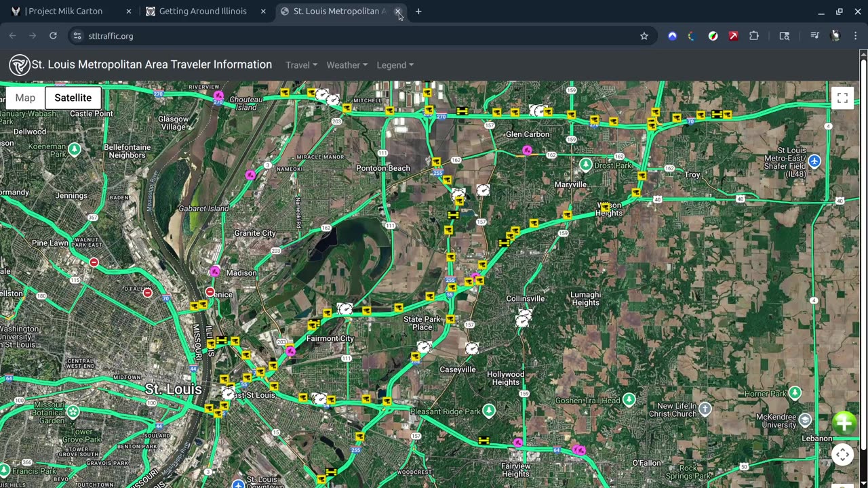Open the Chrome three-dot menu
Viewport: 868px width, 488px height.
pos(856,36)
